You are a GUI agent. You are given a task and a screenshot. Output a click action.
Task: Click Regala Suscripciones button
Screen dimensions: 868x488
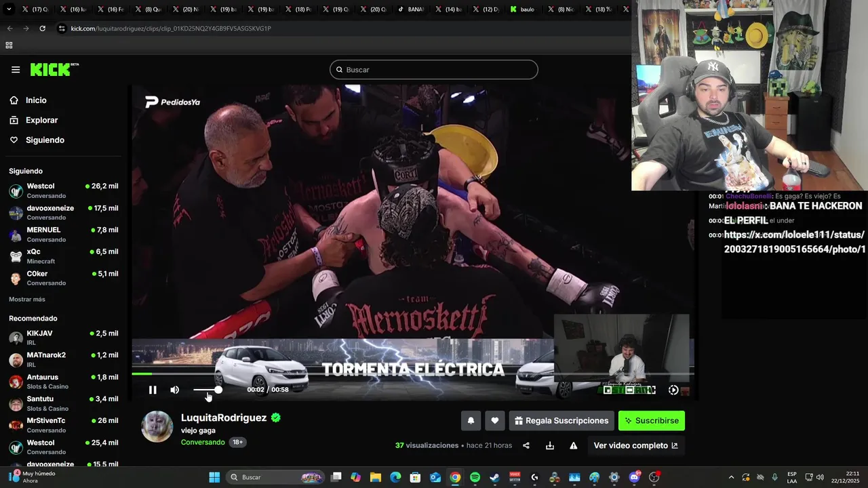coord(561,421)
